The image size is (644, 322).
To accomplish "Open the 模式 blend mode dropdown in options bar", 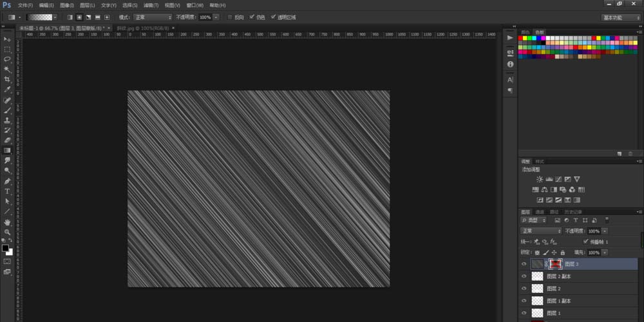I will 153,17.
